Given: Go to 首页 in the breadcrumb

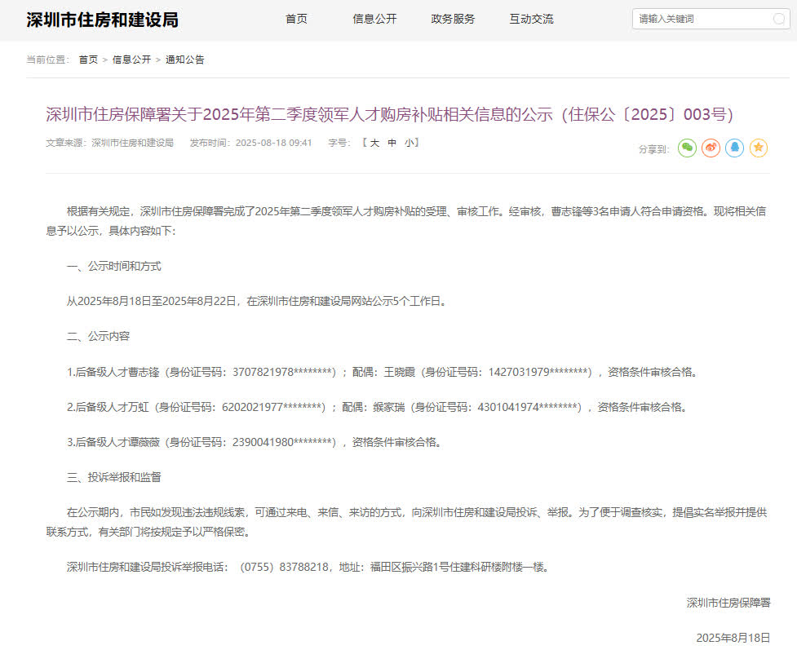Looking at the screenshot, I should 88,60.
